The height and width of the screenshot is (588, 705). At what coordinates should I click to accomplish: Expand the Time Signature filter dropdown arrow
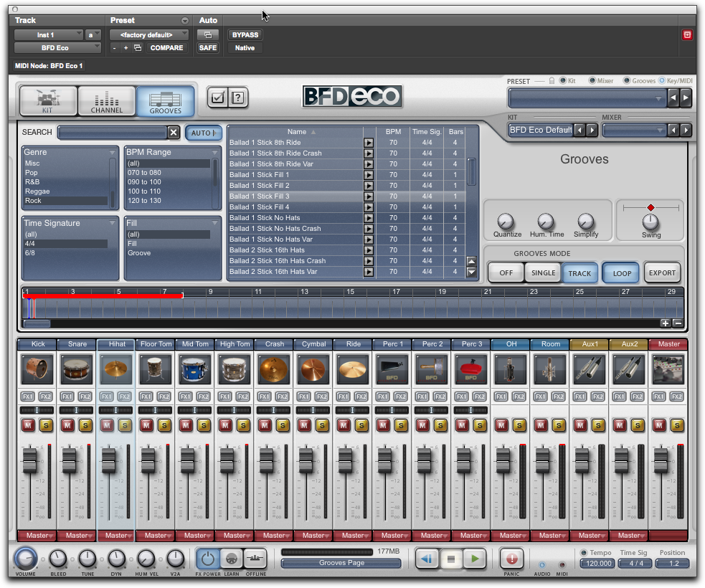112,224
